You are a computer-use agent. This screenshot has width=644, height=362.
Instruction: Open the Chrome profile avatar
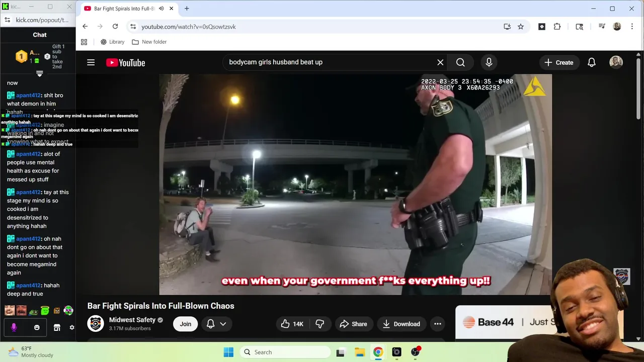(617, 27)
